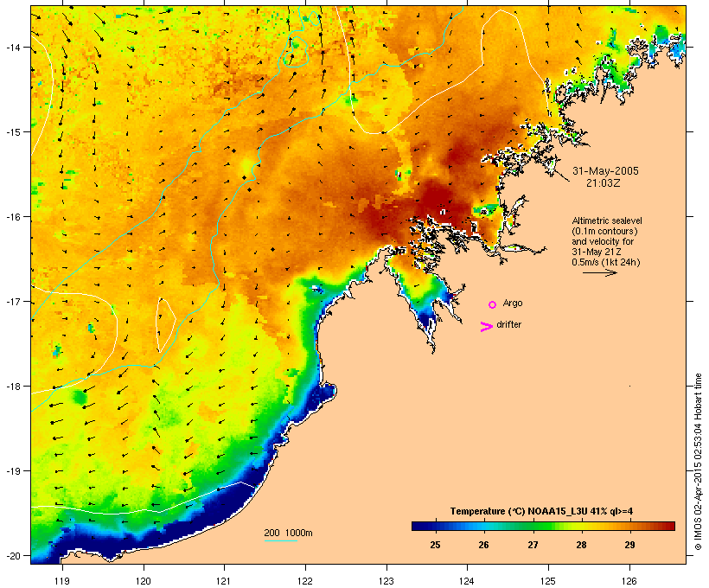This screenshot has height=588, width=709.
Task: Click the 'and velocity for' text
Action: tap(603, 241)
